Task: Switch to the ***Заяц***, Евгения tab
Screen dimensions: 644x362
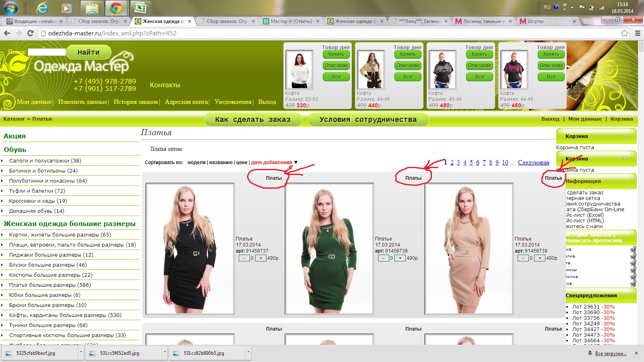Action: 419,21
